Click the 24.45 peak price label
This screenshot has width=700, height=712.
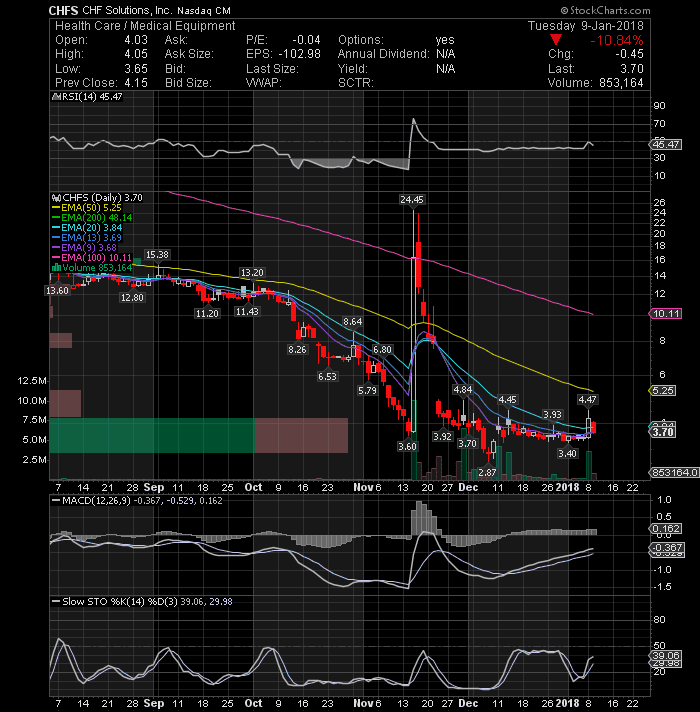[x=412, y=199]
